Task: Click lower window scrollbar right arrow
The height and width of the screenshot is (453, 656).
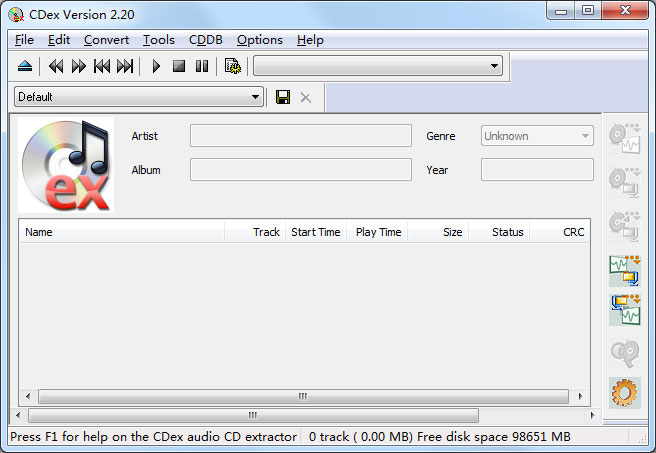Action: pyautogui.click(x=592, y=415)
